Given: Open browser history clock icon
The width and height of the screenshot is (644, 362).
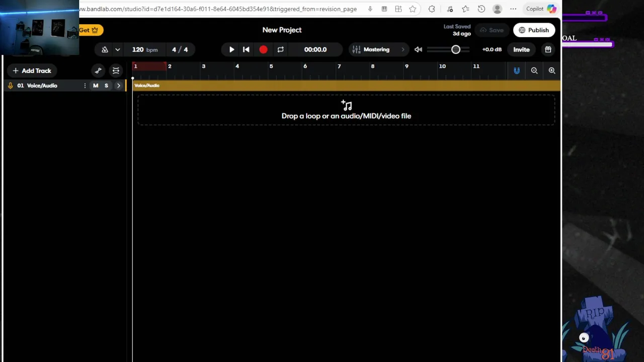Looking at the screenshot, I should pos(481,9).
